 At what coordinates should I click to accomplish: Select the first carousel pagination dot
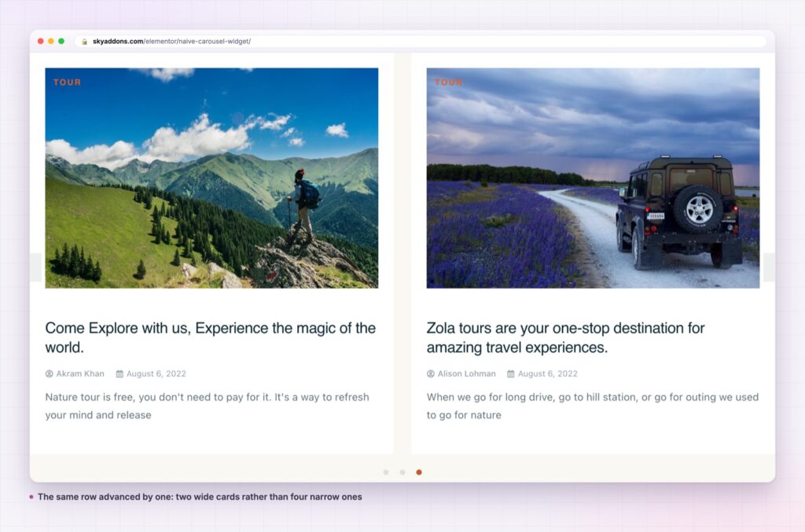pyautogui.click(x=386, y=472)
